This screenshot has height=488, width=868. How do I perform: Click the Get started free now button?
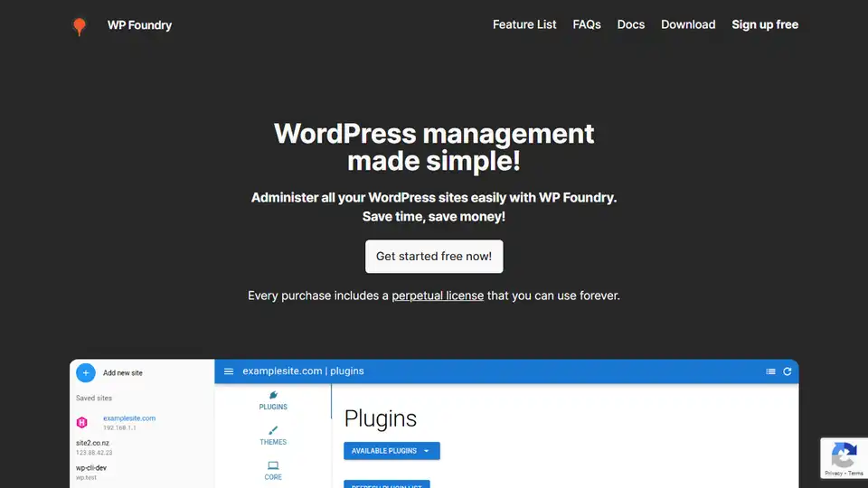[434, 256]
